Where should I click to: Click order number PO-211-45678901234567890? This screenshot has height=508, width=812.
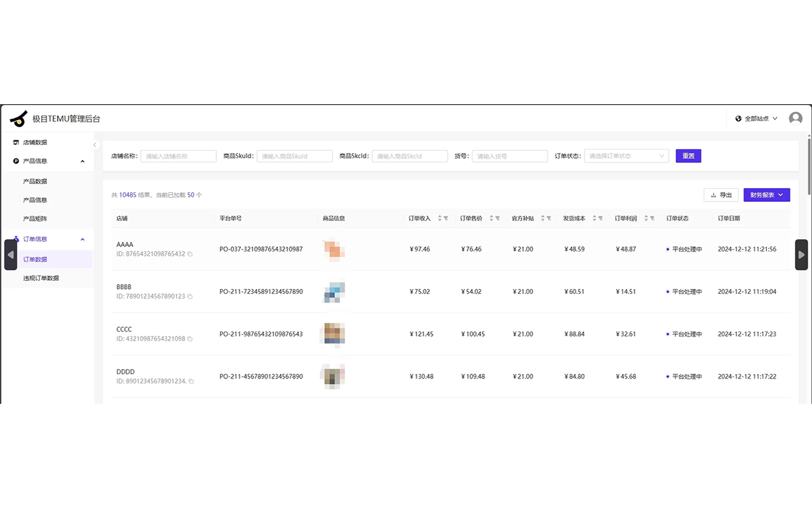click(x=261, y=377)
